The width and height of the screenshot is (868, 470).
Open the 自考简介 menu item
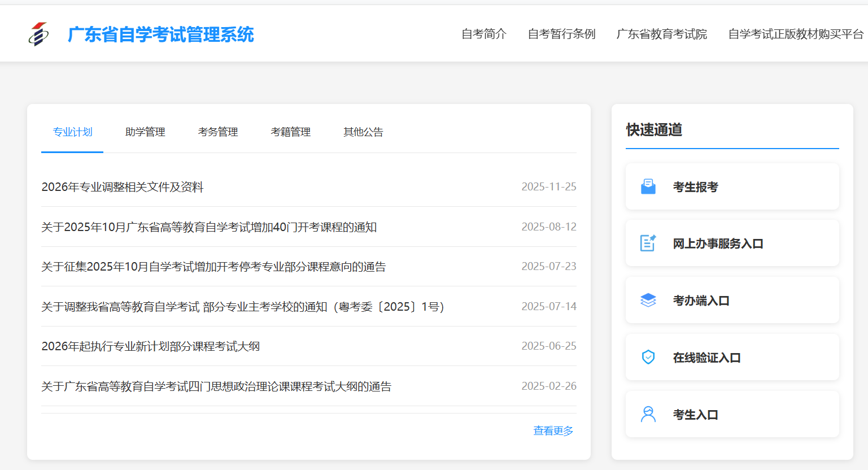[x=483, y=34]
